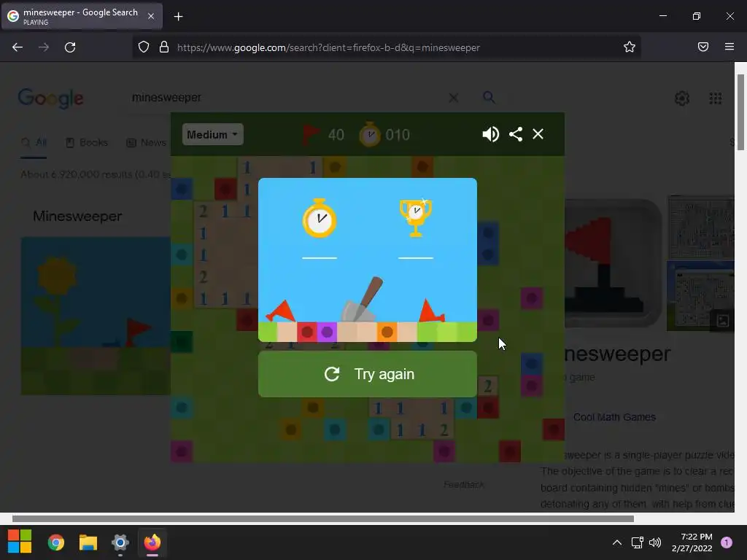The width and height of the screenshot is (747, 560).
Task: Show hidden system tray icons
Action: pyautogui.click(x=617, y=542)
